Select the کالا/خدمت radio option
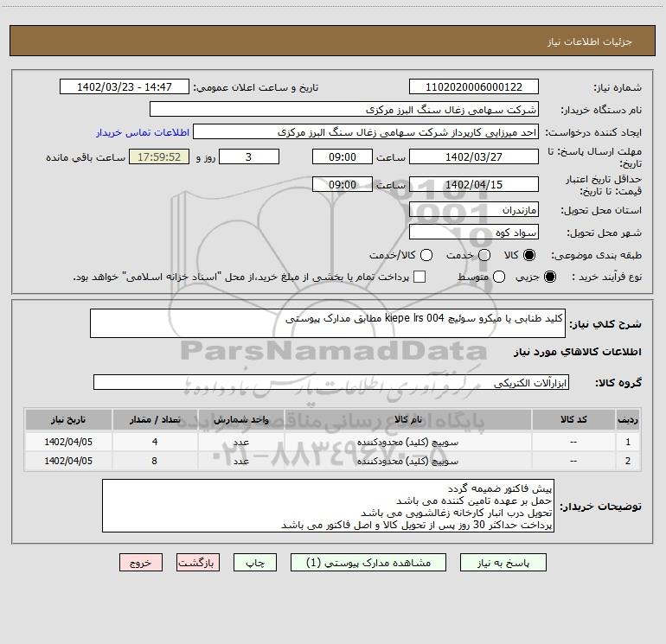This screenshot has height=644, width=666. [426, 255]
